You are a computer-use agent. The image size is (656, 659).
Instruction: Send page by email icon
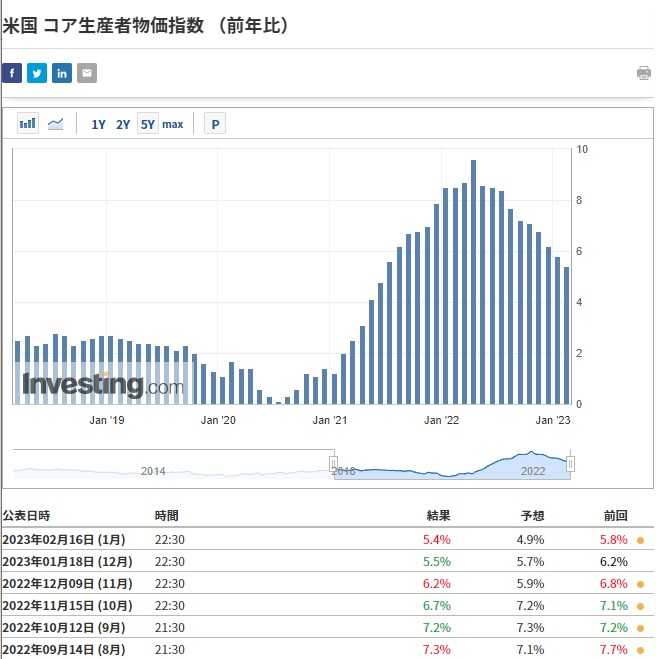(x=87, y=73)
